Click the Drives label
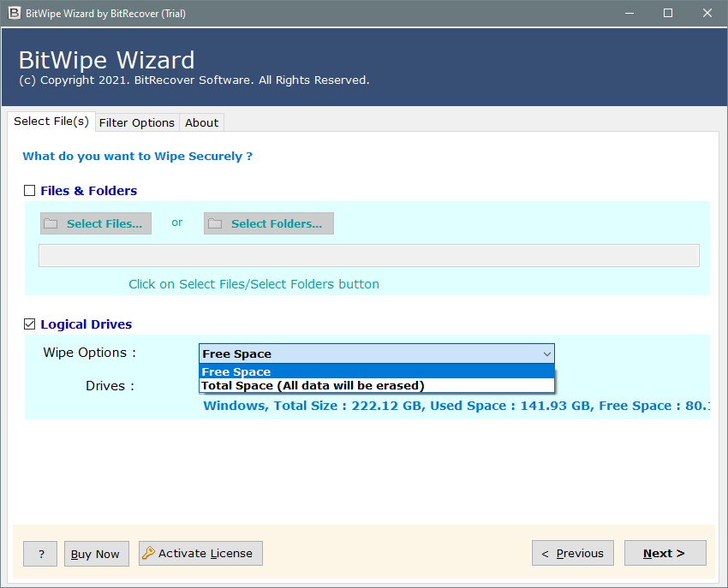Image resolution: width=728 pixels, height=588 pixels. click(110, 386)
